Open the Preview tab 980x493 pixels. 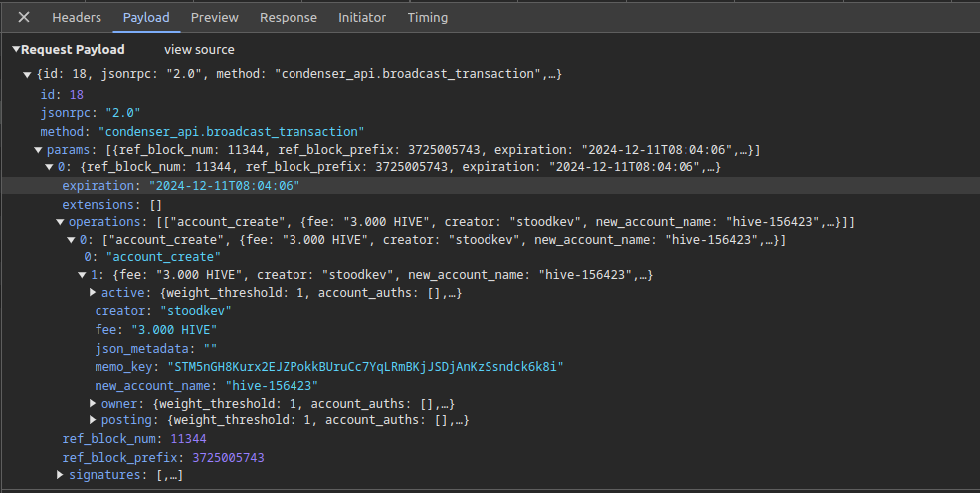(214, 17)
